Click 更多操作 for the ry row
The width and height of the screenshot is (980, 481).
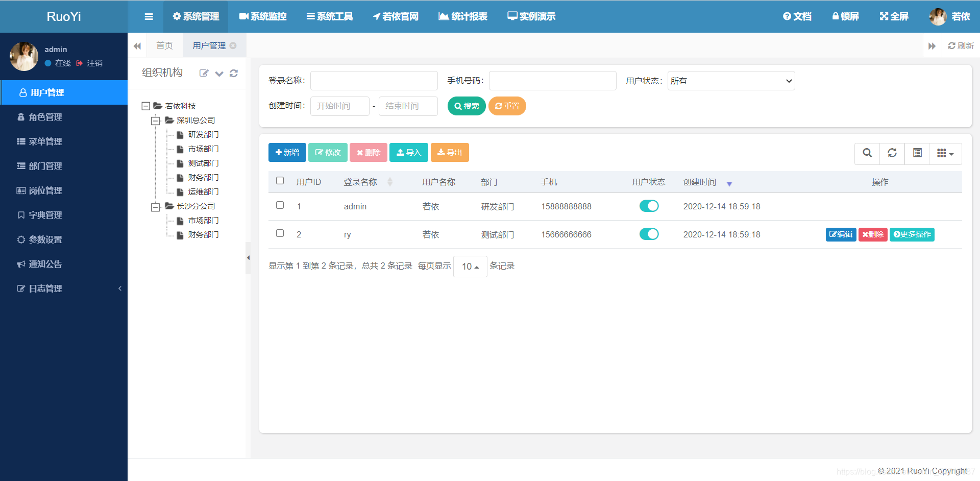coord(912,234)
